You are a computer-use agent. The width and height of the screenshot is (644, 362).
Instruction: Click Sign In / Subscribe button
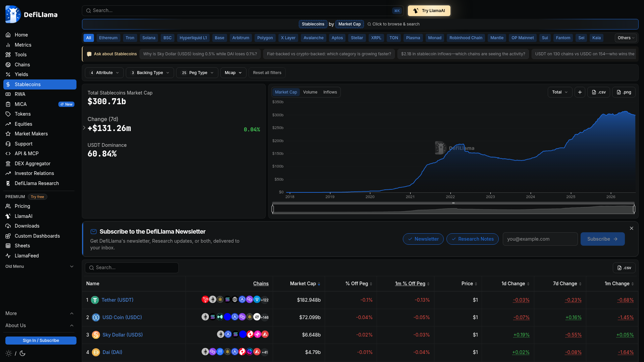coord(41,341)
